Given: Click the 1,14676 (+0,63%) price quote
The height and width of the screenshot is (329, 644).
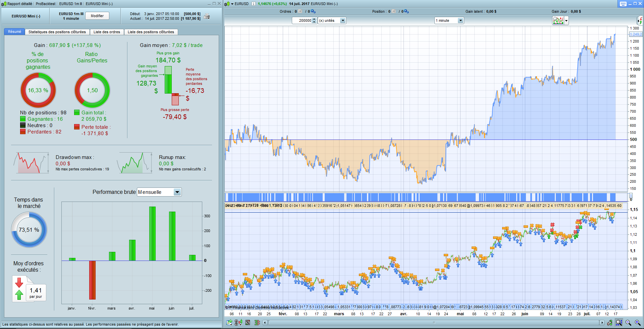Looking at the screenshot, I should click(272, 4).
